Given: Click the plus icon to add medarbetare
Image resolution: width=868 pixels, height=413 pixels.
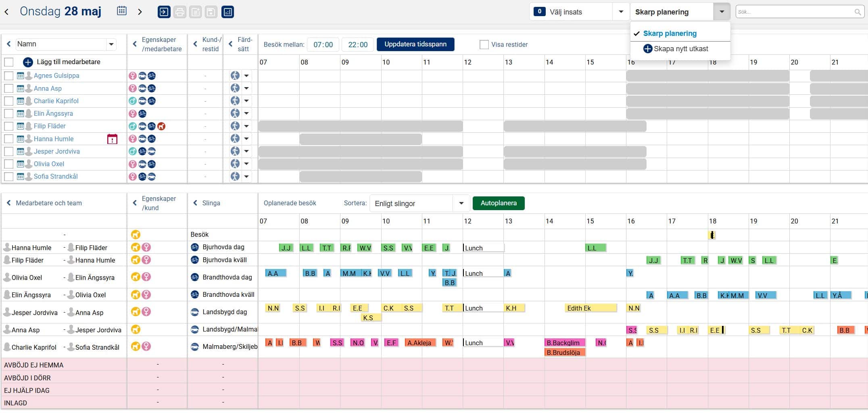Looking at the screenshot, I should (x=28, y=62).
